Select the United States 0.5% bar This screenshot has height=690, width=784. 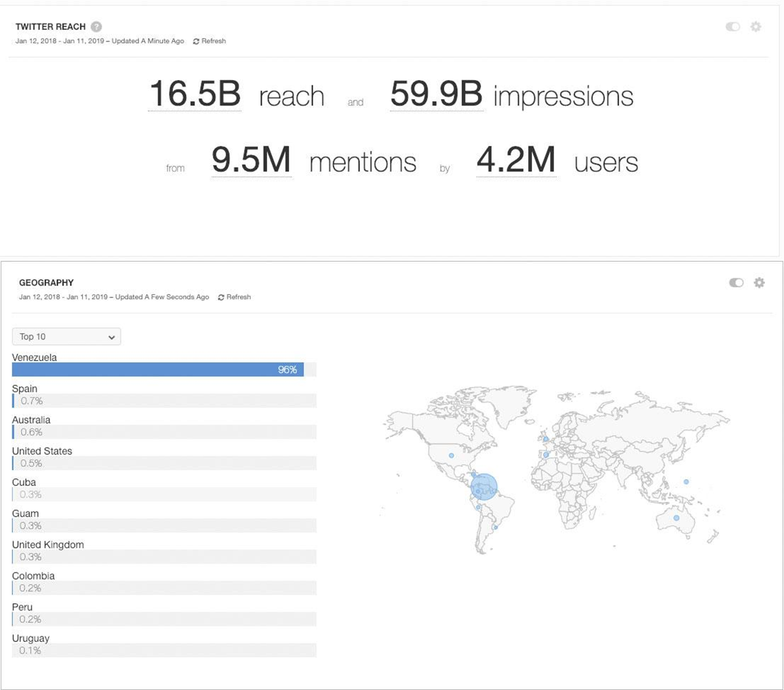click(164, 463)
